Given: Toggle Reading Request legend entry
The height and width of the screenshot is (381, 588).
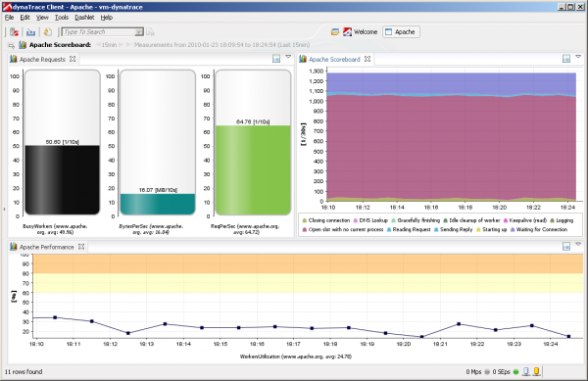Looking at the screenshot, I should tap(409, 229).
